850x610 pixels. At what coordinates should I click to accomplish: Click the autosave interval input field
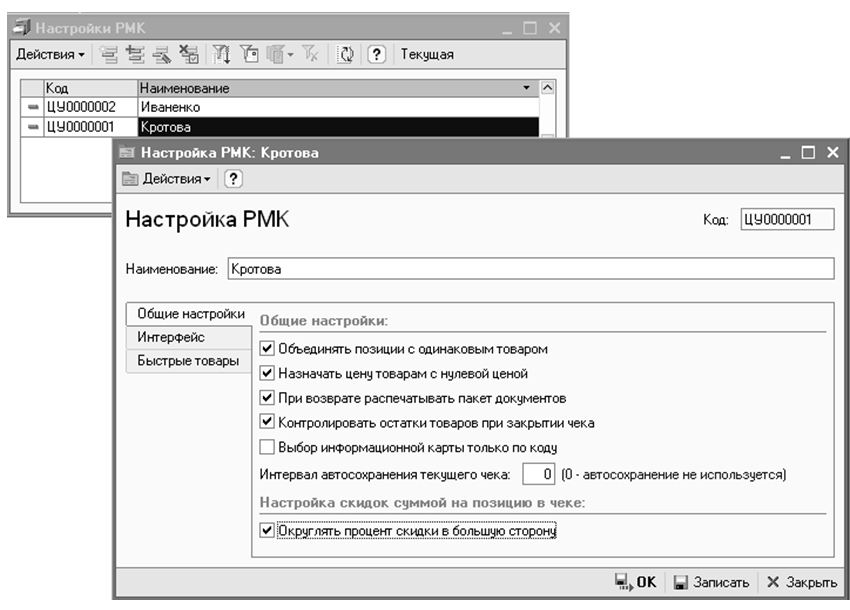click(538, 474)
